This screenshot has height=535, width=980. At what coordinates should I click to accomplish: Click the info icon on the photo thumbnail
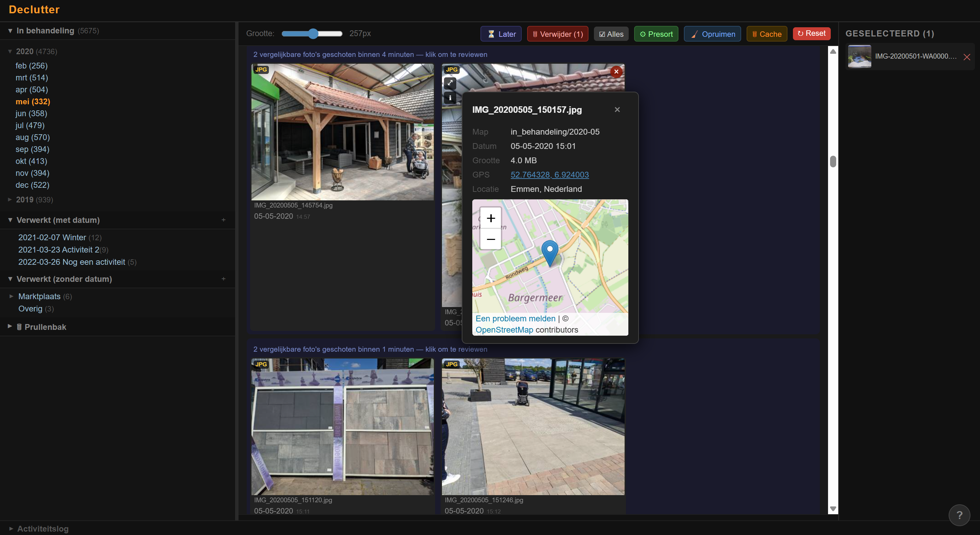pyautogui.click(x=450, y=98)
